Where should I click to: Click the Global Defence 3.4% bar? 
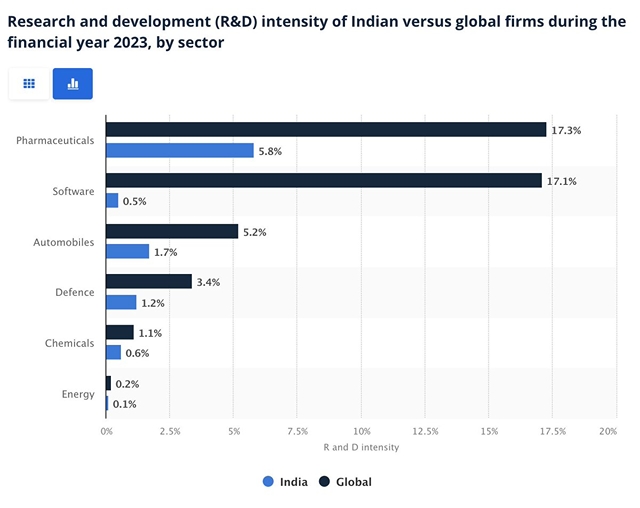coord(149,282)
